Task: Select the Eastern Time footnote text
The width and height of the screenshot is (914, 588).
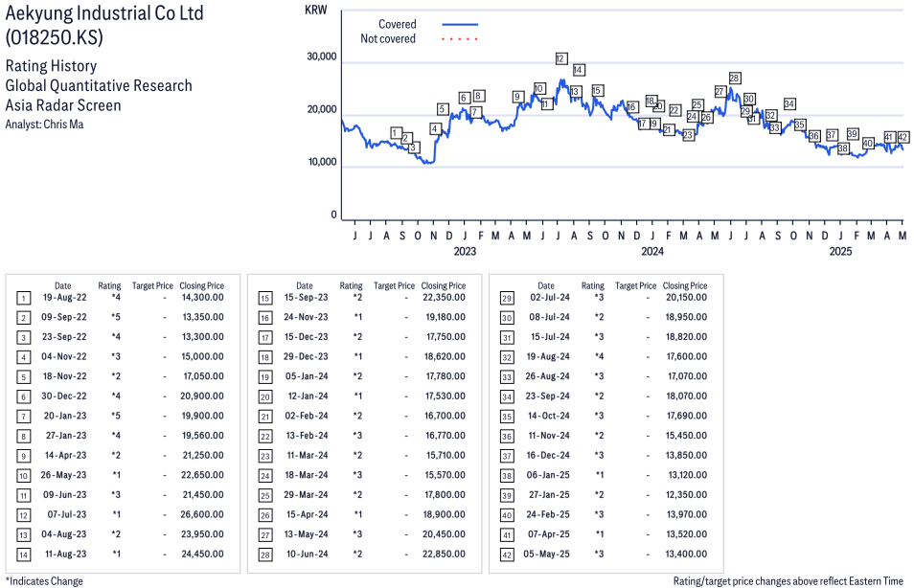Action: click(x=788, y=581)
